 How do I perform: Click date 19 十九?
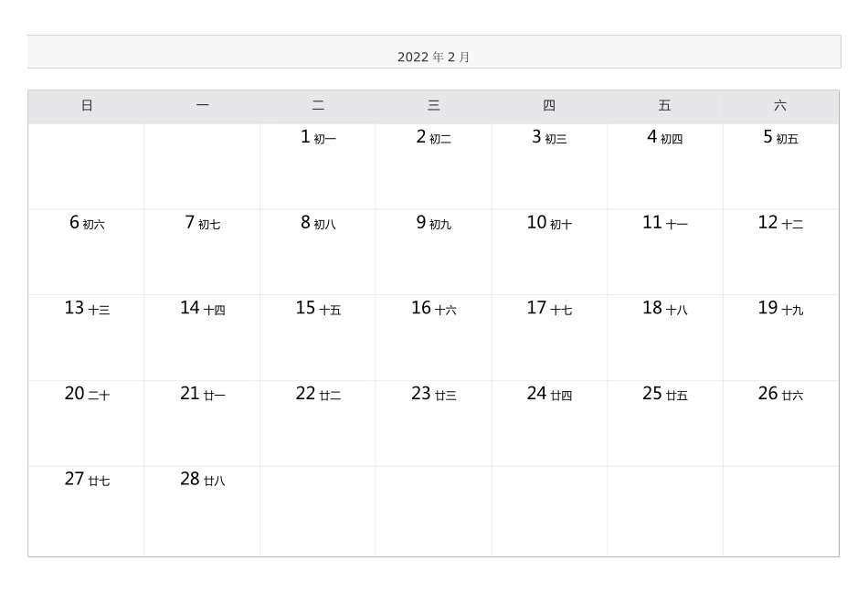click(780, 309)
